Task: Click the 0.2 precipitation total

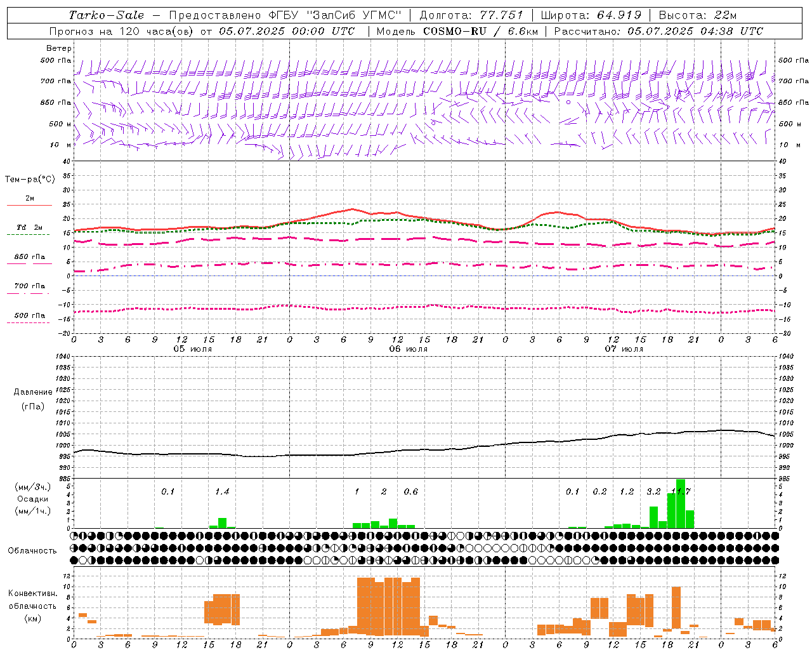Action: pos(599,492)
